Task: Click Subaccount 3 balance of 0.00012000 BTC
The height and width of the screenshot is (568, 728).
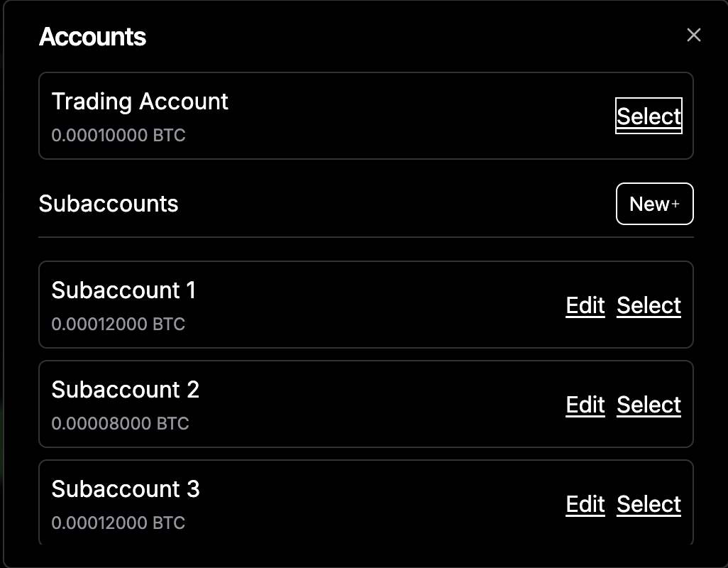Action: (x=119, y=523)
